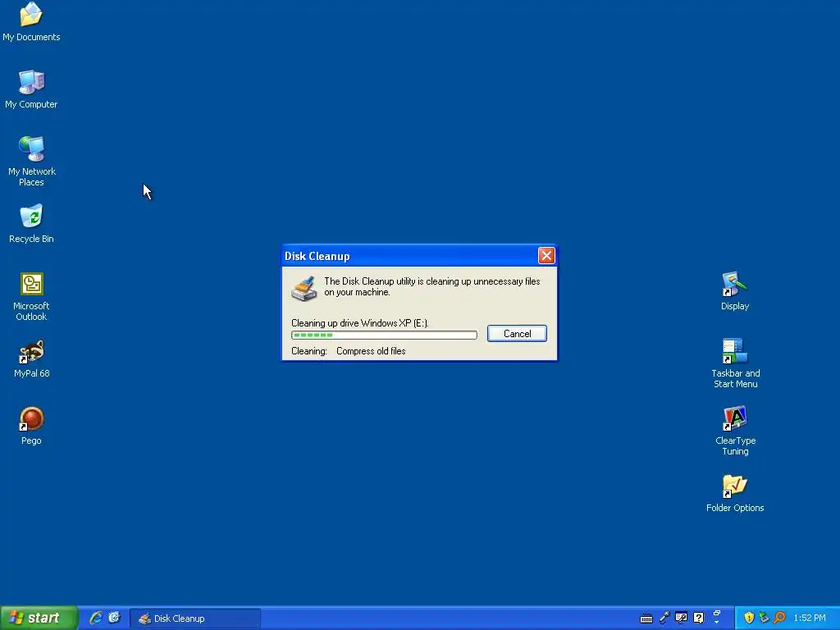Select the Folder Options shortcut
The width and height of the screenshot is (840, 630).
pos(734,493)
